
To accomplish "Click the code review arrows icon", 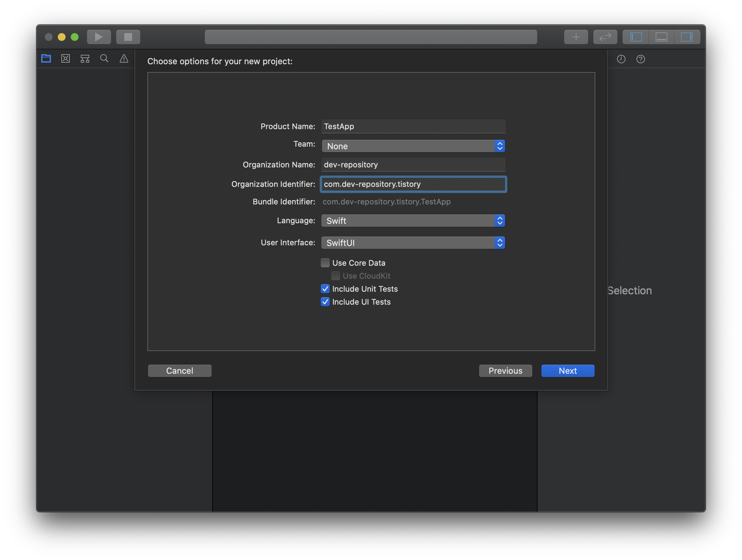I will click(x=605, y=37).
